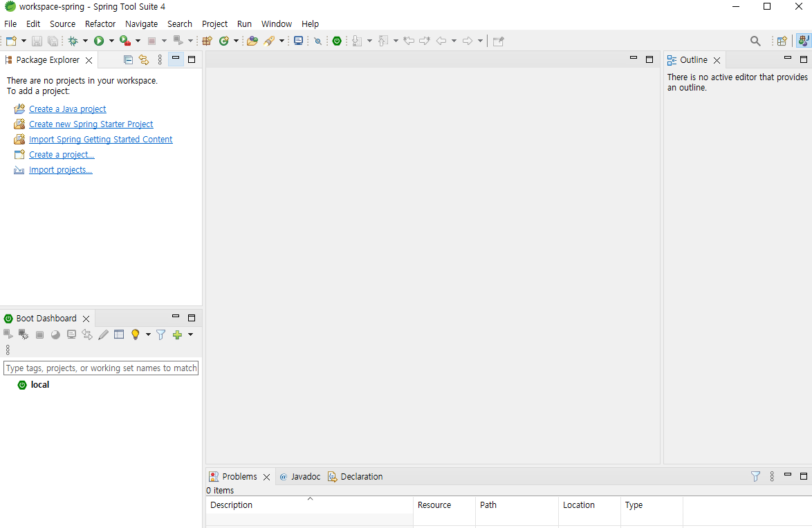
Task: Open Boot Dashboard view menu (three dots)
Action: coord(8,350)
